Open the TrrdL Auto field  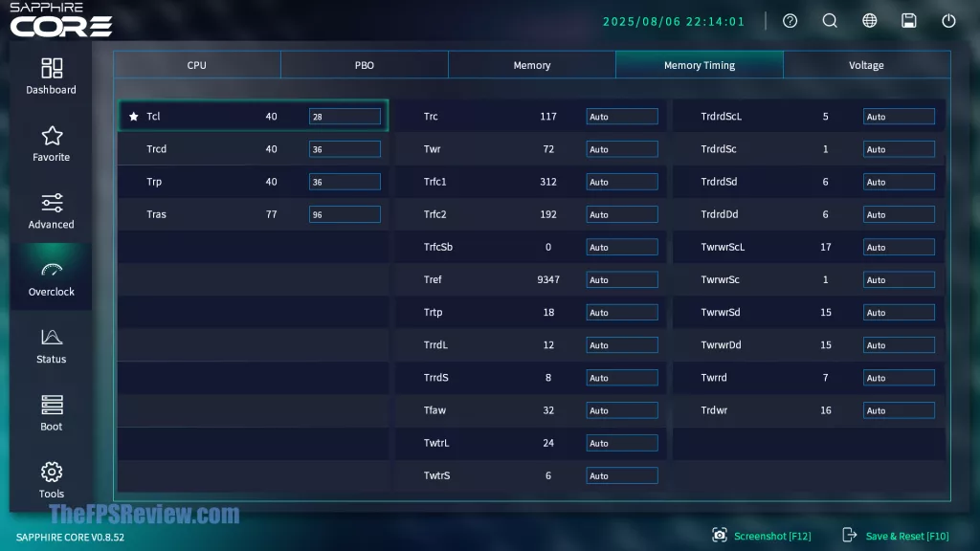[x=622, y=344]
